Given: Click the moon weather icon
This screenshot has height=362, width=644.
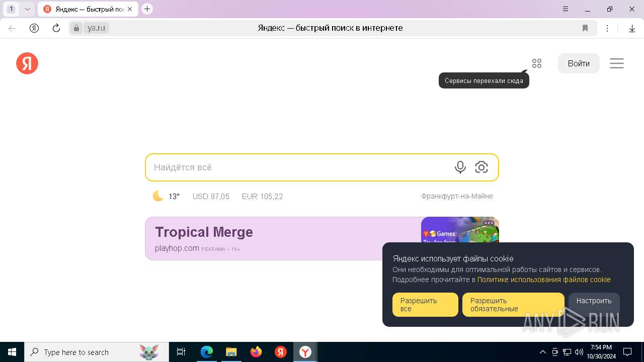Looking at the screenshot, I should point(158,196).
